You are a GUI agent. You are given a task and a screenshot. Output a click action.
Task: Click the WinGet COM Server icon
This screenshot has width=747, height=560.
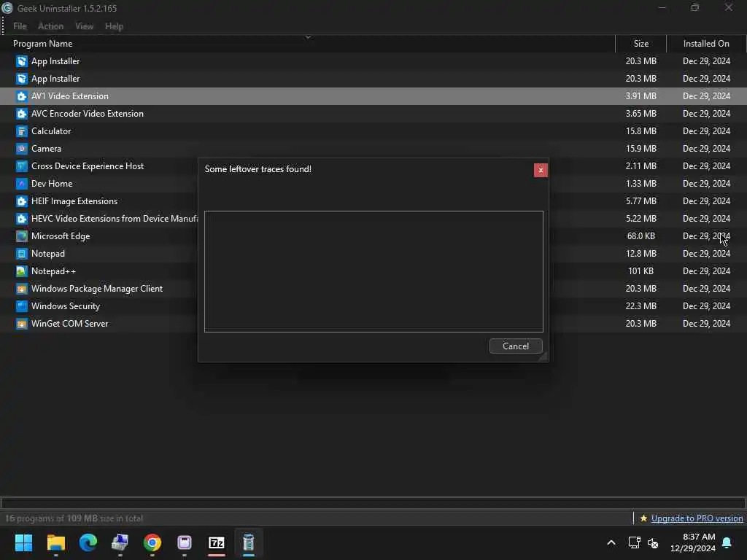coord(21,324)
